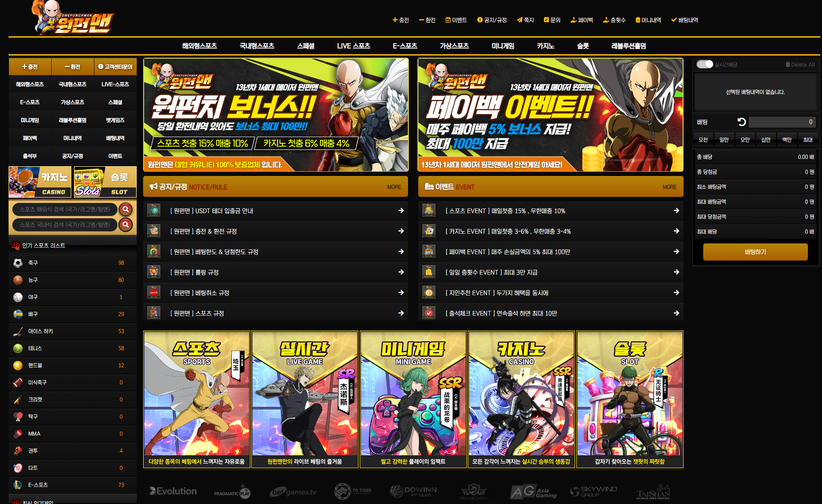Click the 백만 quick amount button
Screen dimensions: 822x504
[x=787, y=140]
